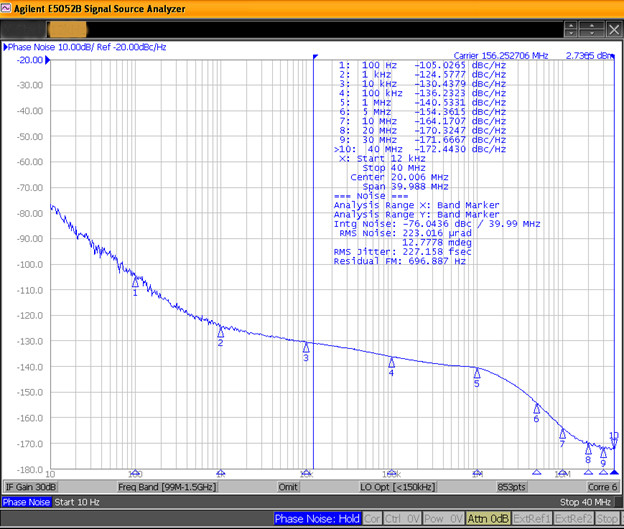Click the band marker flag at top of vertical line
624x529 pixels.
(x=315, y=57)
